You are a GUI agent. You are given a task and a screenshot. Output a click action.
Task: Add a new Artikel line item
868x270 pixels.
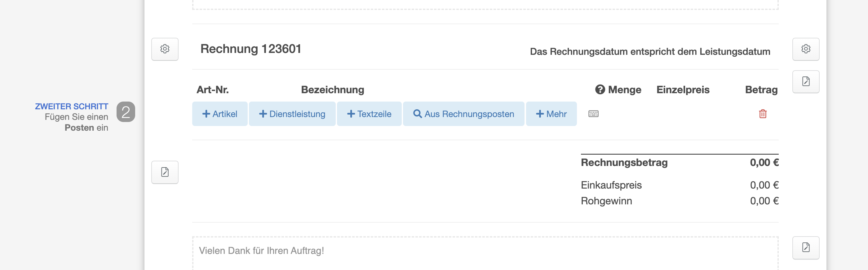click(x=220, y=114)
